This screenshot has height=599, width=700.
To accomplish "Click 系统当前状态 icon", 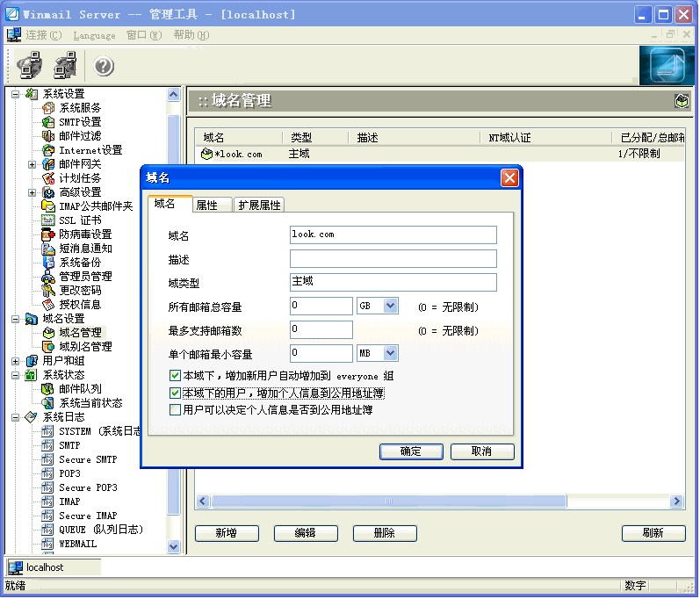I will coord(48,403).
